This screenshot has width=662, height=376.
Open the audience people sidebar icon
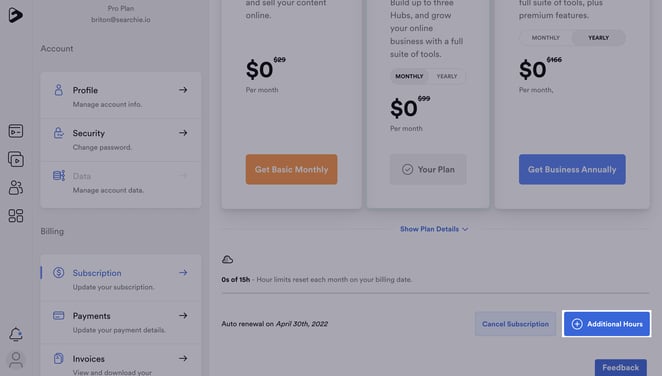[16, 187]
